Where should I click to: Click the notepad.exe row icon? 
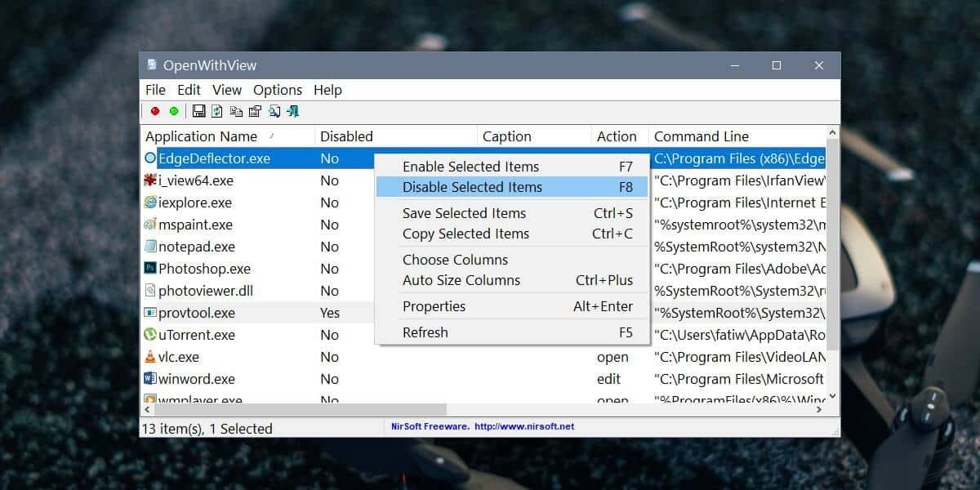click(150, 247)
